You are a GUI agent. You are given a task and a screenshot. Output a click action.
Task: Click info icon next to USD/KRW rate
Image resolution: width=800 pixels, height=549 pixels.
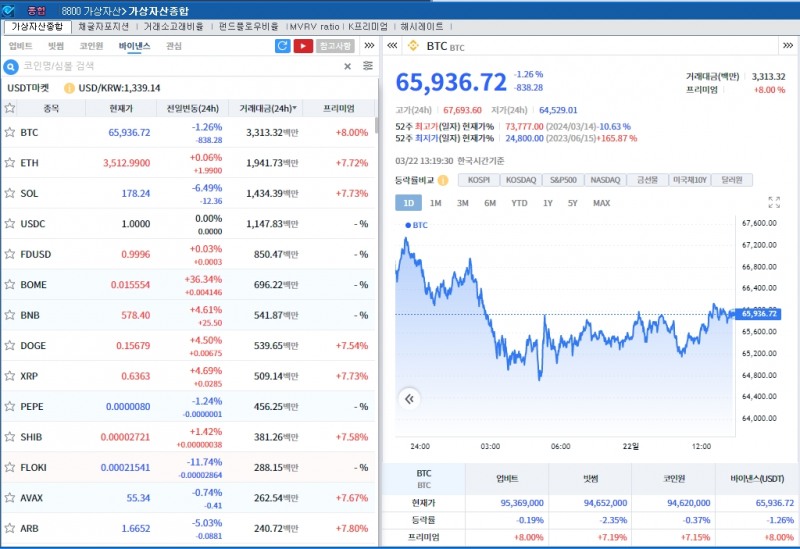(x=69, y=88)
